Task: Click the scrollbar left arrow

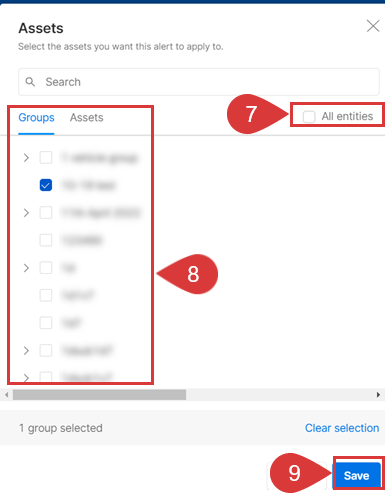Action: (7, 395)
